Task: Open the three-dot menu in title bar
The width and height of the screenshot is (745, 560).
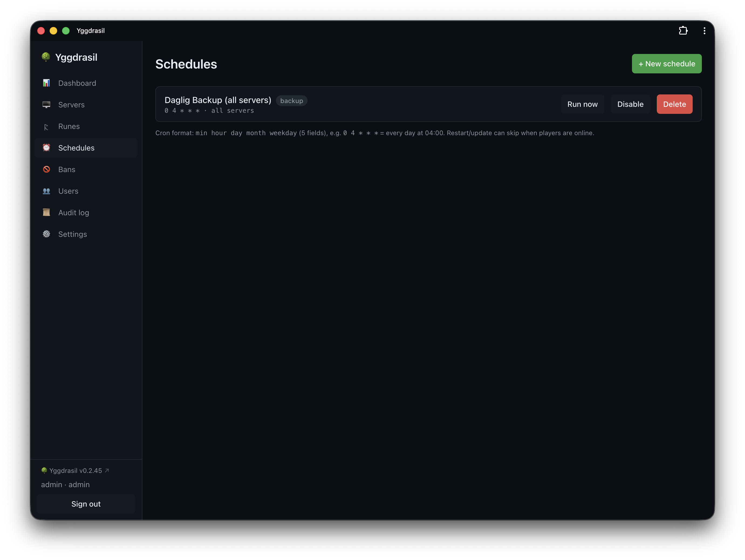Action: click(x=704, y=31)
